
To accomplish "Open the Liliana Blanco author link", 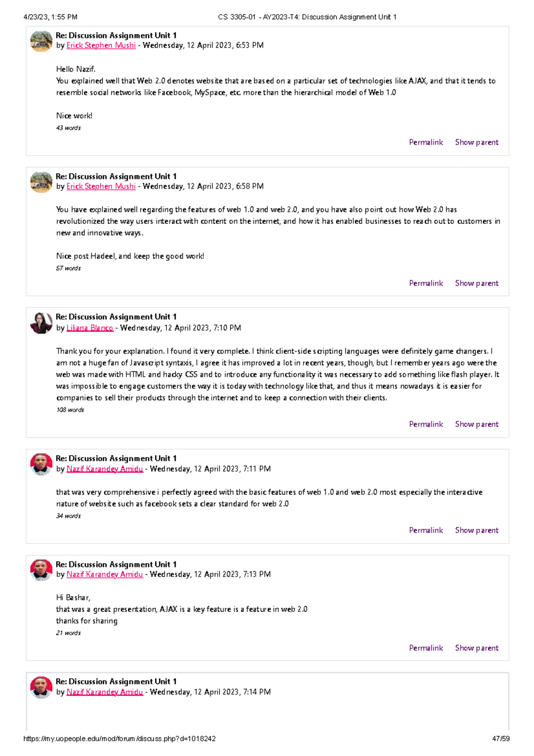I will click(x=90, y=328).
